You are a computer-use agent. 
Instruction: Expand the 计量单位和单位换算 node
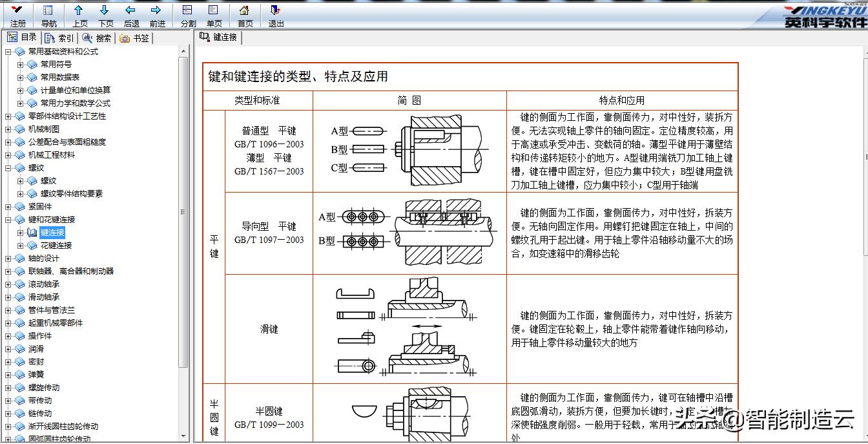(20, 90)
